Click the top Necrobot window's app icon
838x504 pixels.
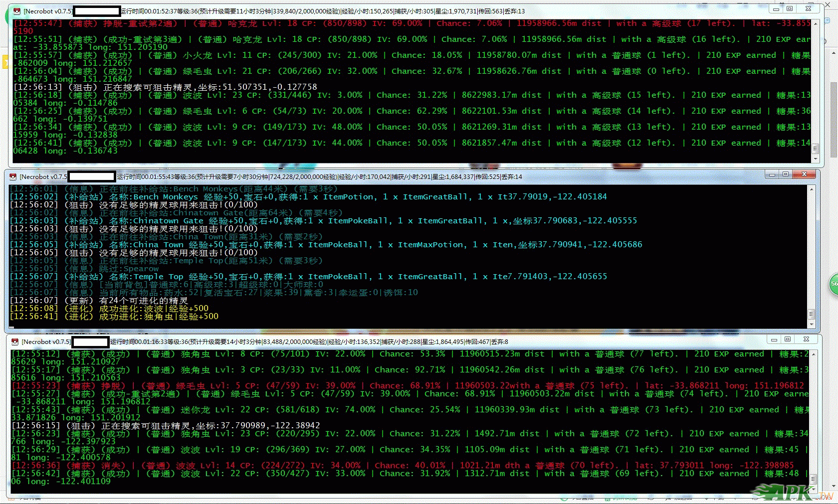click(17, 11)
